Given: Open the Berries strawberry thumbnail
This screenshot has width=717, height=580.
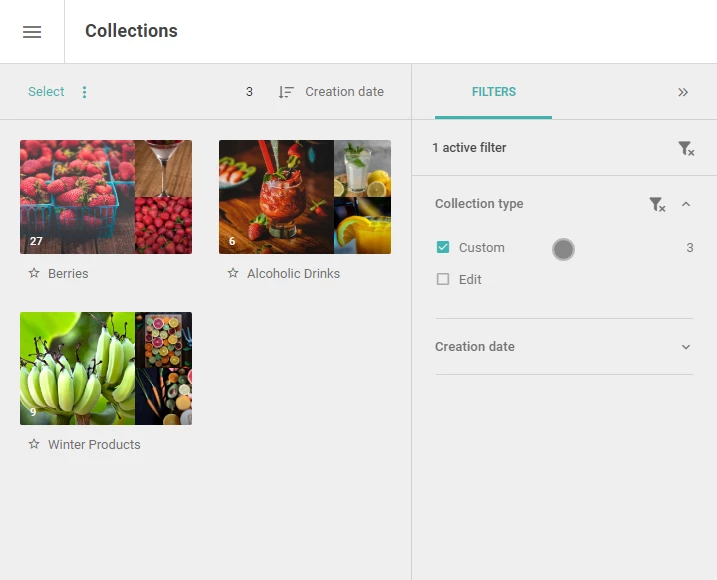Looking at the screenshot, I should (77, 197).
